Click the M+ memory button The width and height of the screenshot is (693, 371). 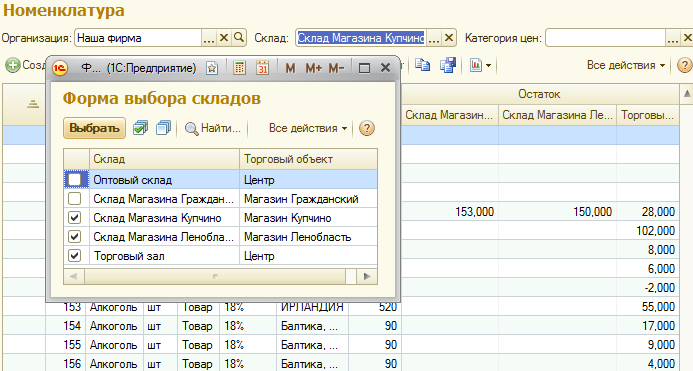point(313,68)
